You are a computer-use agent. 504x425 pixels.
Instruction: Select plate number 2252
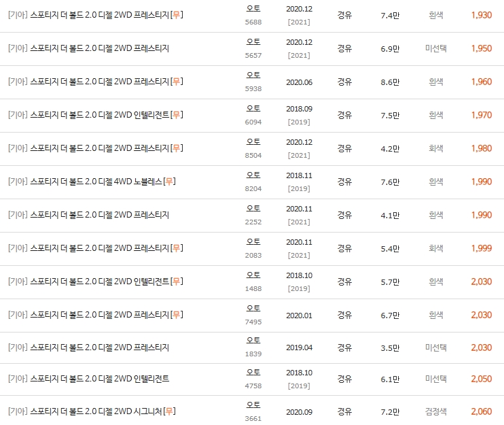click(x=253, y=222)
